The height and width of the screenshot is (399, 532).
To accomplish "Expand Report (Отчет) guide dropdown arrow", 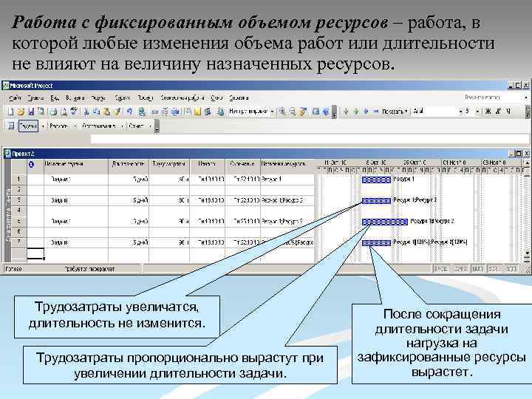I will coord(150,126).
